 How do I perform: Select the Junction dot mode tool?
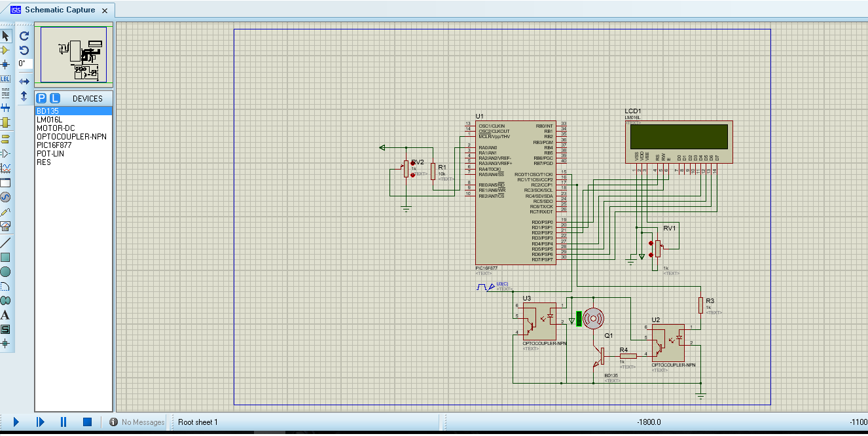click(5, 64)
